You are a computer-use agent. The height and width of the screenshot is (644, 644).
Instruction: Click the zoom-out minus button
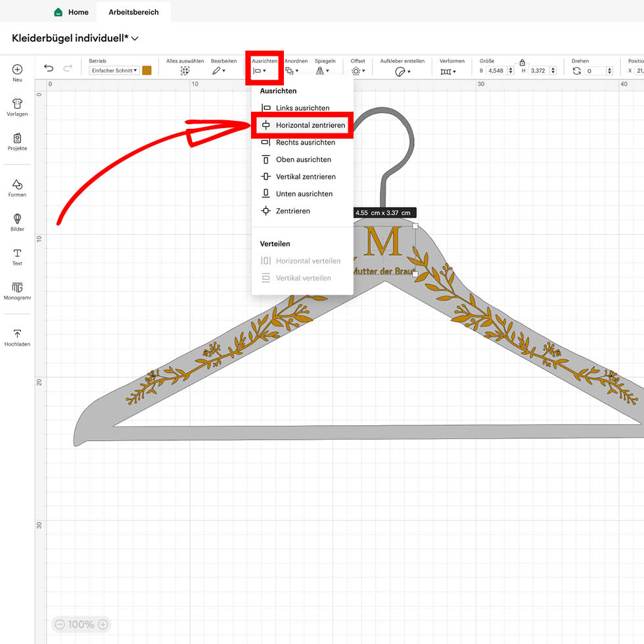coord(60,624)
